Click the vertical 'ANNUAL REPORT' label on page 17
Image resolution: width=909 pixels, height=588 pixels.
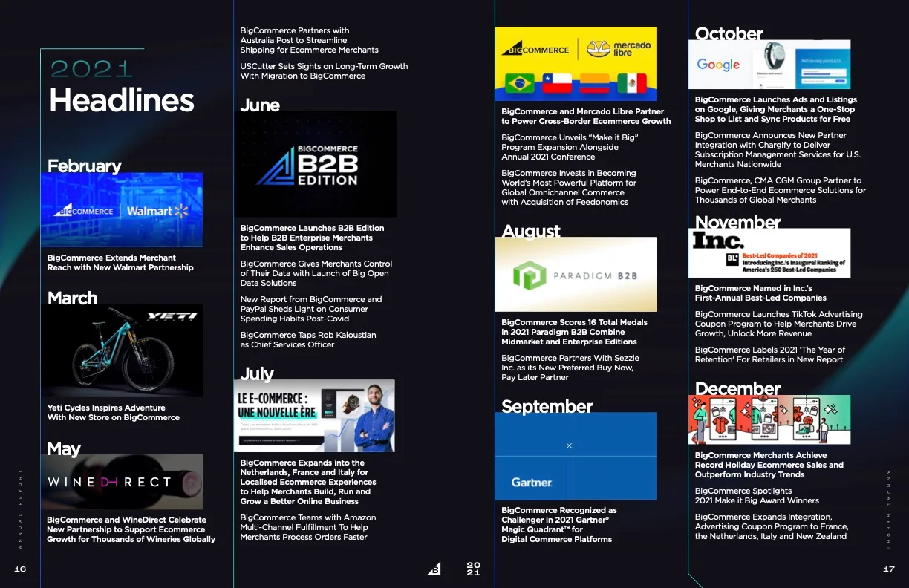(889, 509)
